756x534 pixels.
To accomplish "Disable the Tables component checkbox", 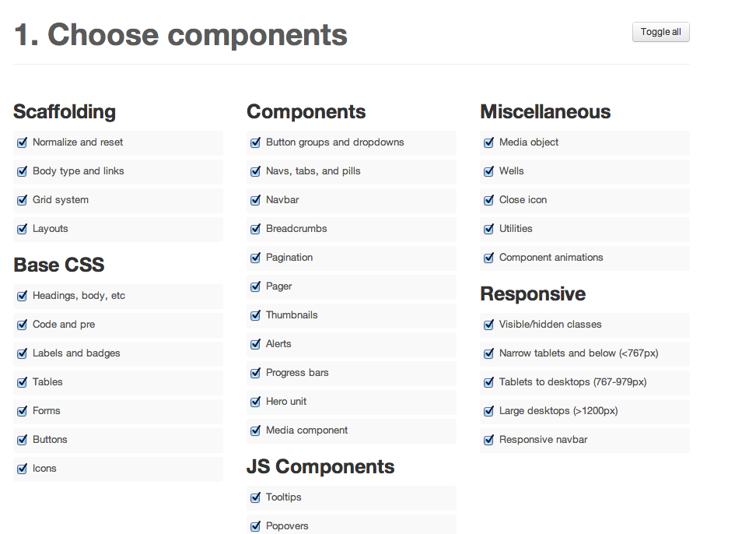I will pyautogui.click(x=22, y=382).
